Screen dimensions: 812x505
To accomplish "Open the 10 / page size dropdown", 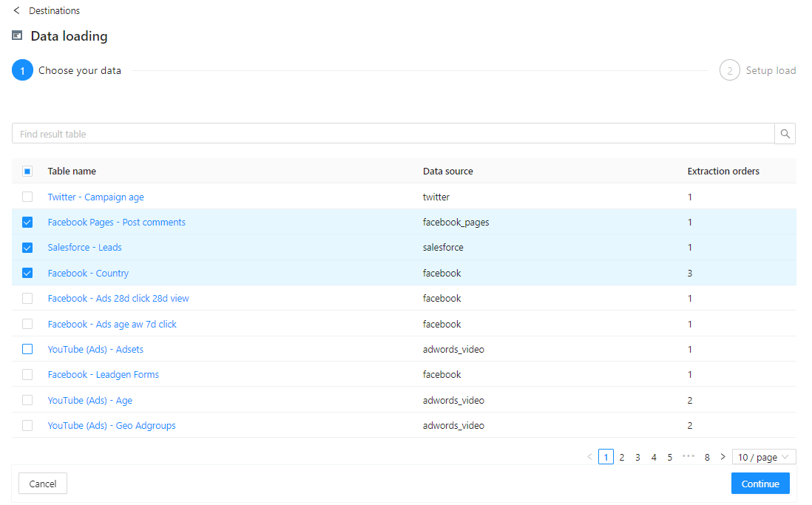I will [764, 457].
